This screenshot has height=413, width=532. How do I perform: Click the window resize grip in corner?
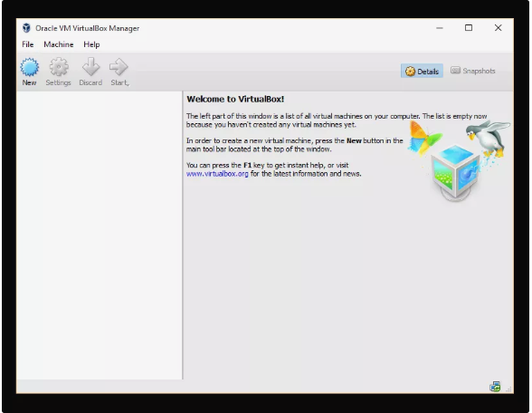pos(508,389)
